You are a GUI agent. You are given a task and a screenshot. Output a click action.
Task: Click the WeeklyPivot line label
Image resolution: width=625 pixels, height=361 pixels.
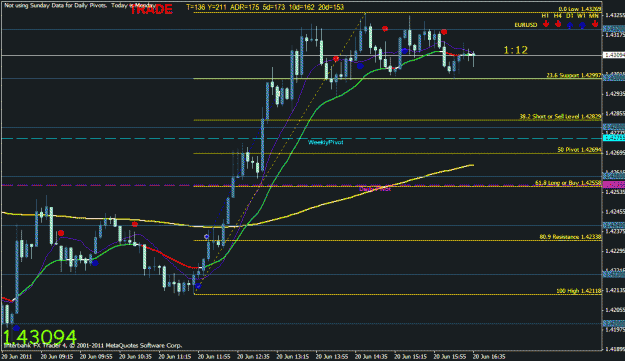pos(325,142)
